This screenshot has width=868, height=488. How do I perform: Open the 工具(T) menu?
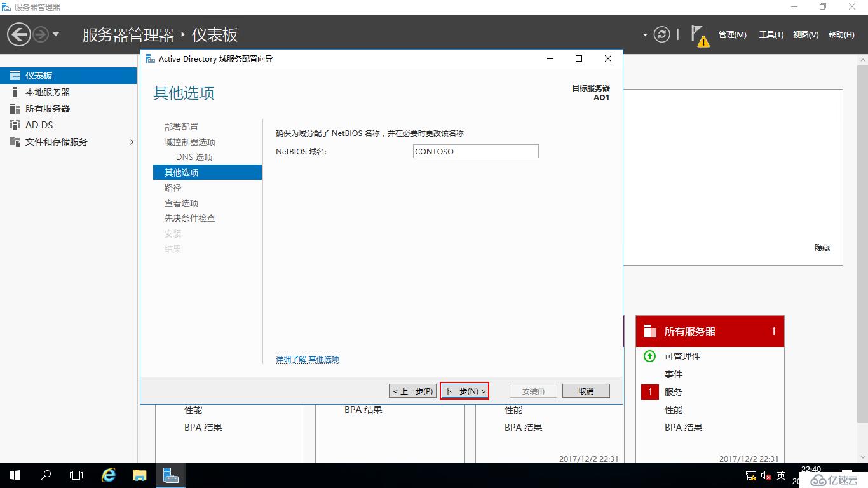pyautogui.click(x=771, y=35)
